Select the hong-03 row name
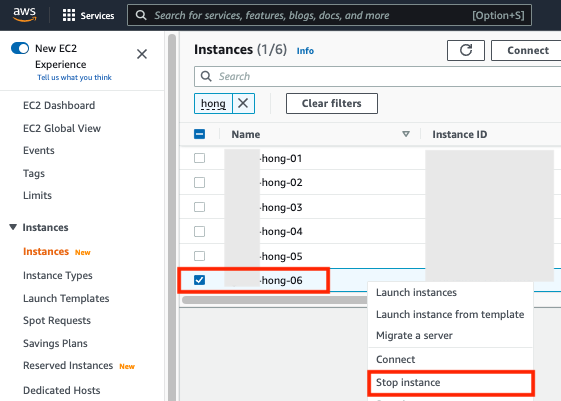This screenshot has height=401, width=561. pos(282,207)
